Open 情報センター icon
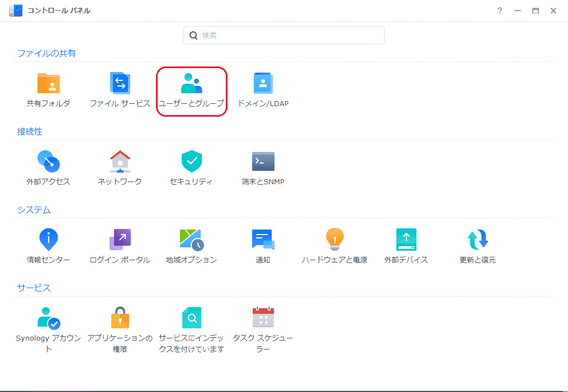 tap(48, 240)
